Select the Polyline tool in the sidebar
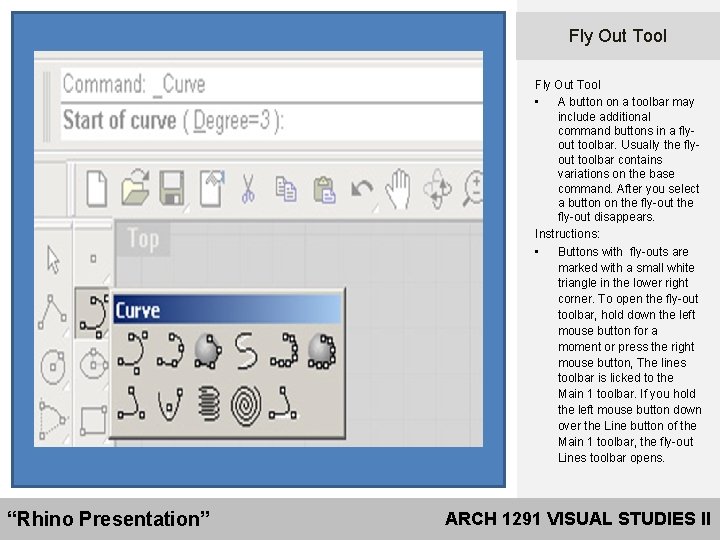The width and height of the screenshot is (720, 540). [x=52, y=312]
